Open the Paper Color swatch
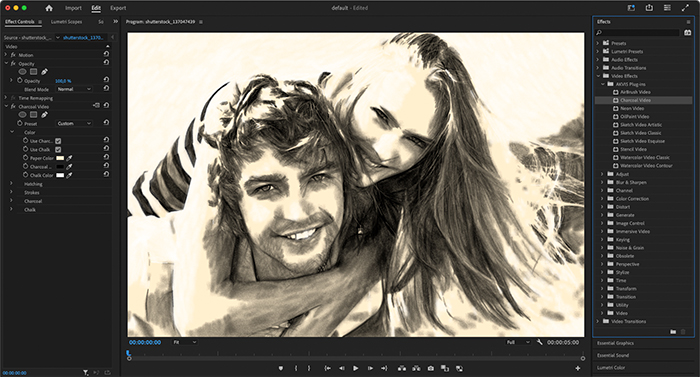This screenshot has width=700, height=377. click(60, 158)
